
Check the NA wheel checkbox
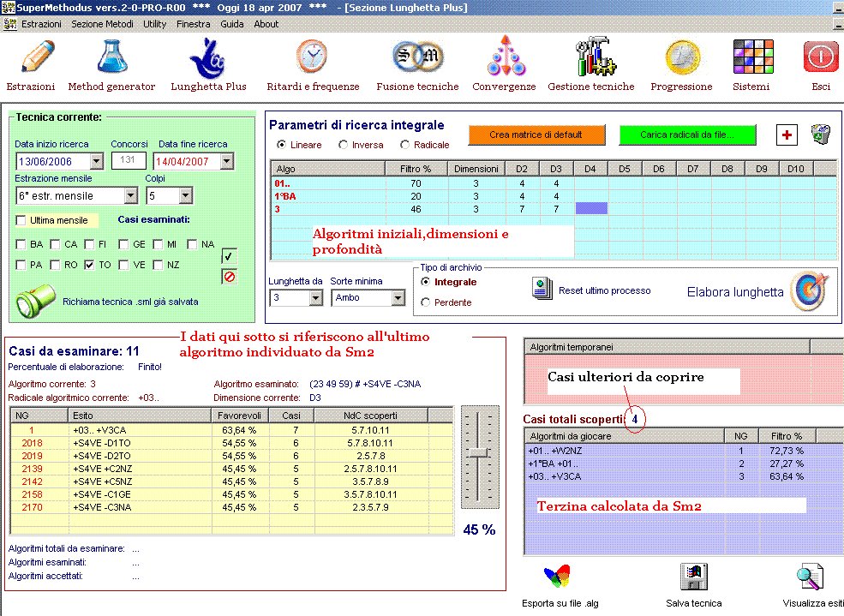[192, 245]
